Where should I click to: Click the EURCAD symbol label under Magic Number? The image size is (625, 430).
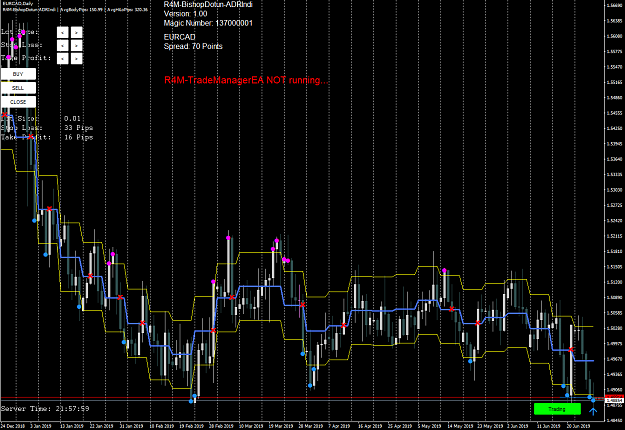[179, 37]
